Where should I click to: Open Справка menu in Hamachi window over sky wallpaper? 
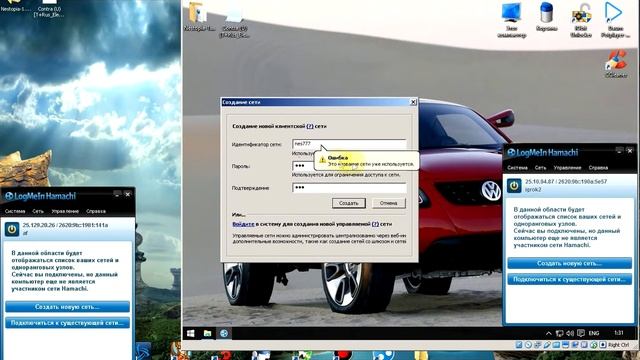coord(96,211)
